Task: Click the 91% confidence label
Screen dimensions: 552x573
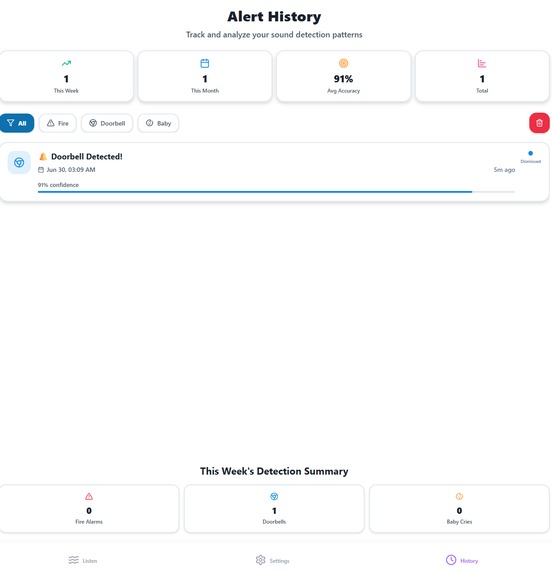Action: (x=58, y=185)
